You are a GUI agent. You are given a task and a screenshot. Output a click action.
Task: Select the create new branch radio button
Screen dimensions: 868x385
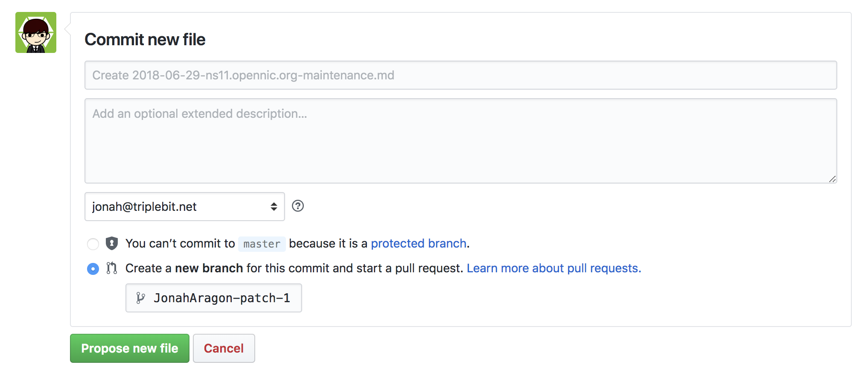pyautogui.click(x=93, y=268)
